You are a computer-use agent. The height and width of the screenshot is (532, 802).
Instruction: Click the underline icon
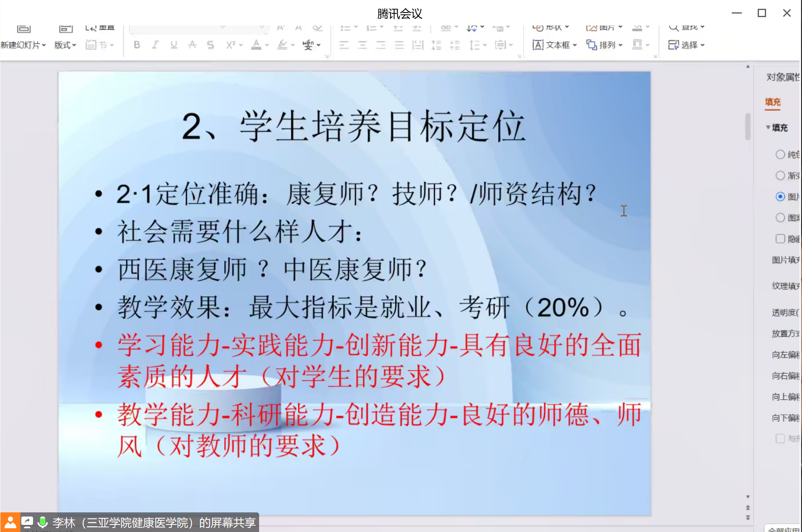click(174, 45)
